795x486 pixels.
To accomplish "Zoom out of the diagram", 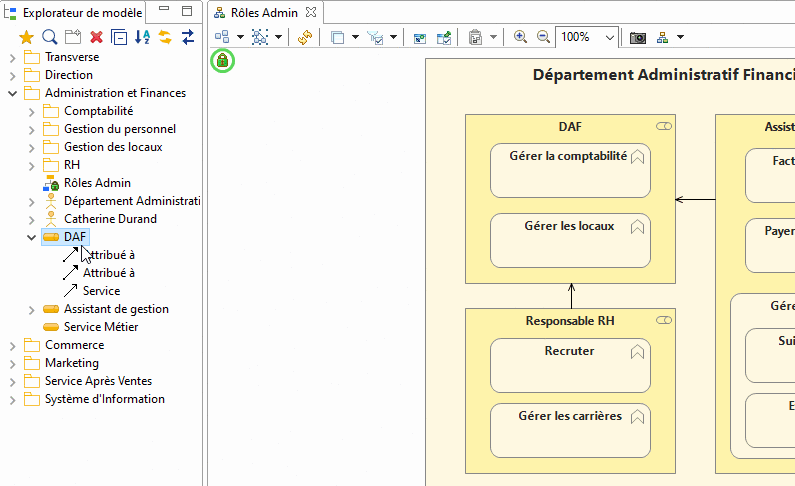I will tap(543, 37).
